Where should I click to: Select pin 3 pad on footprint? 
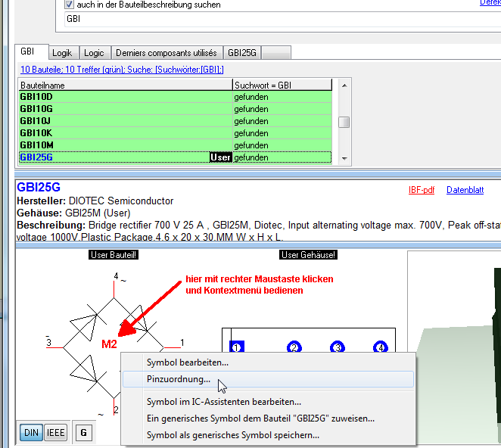(337, 347)
